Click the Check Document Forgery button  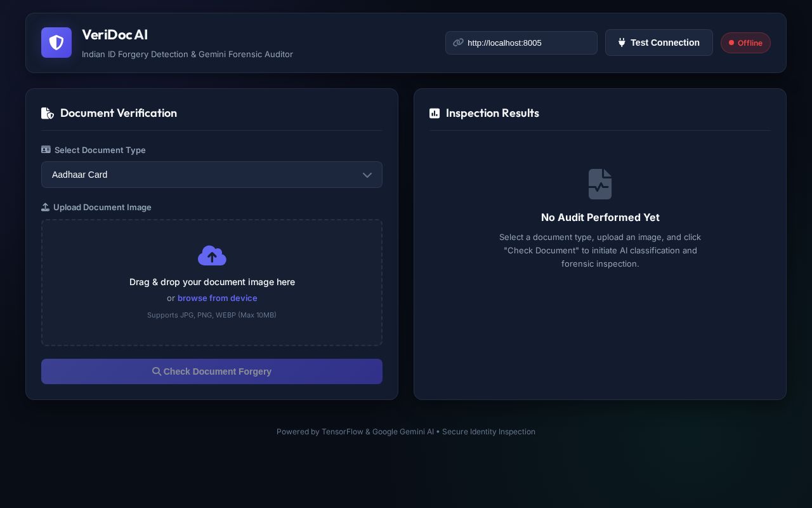coord(212,371)
